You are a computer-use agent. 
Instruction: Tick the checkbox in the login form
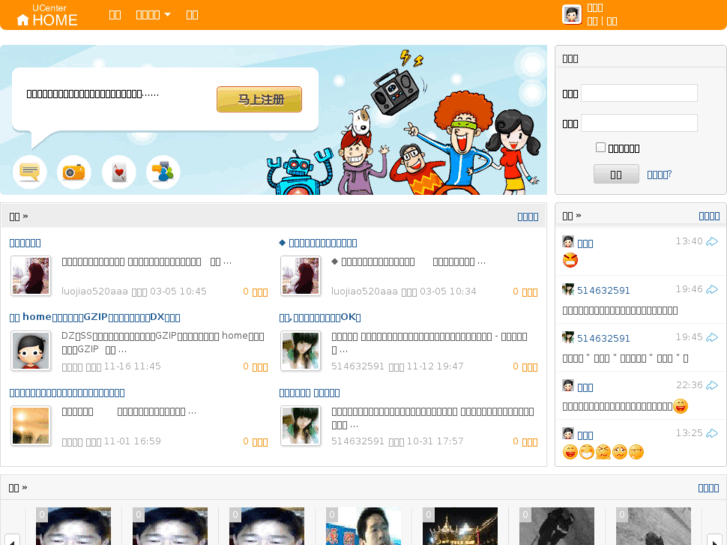point(600,147)
